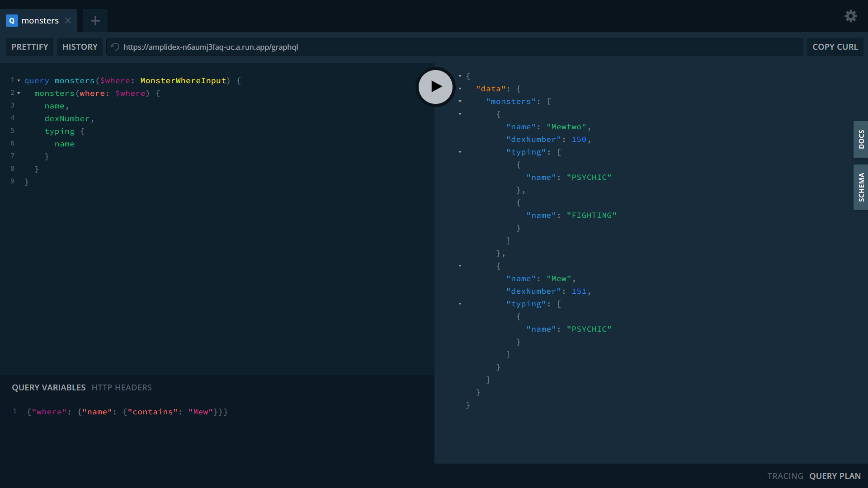The image size is (868, 488).
Task: Click the refresh icon beside the endpoint URL
Action: pyautogui.click(x=114, y=47)
